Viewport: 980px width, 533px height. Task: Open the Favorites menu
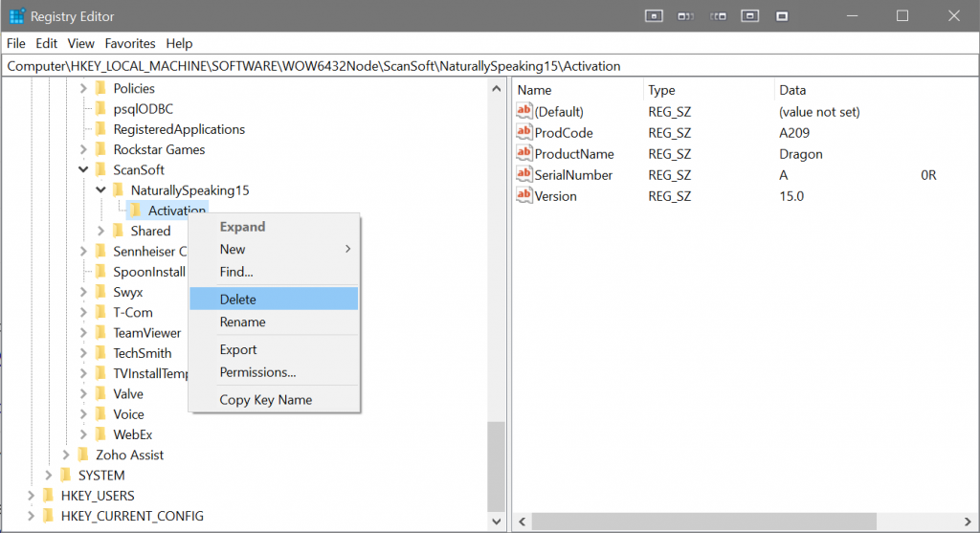pyautogui.click(x=130, y=43)
